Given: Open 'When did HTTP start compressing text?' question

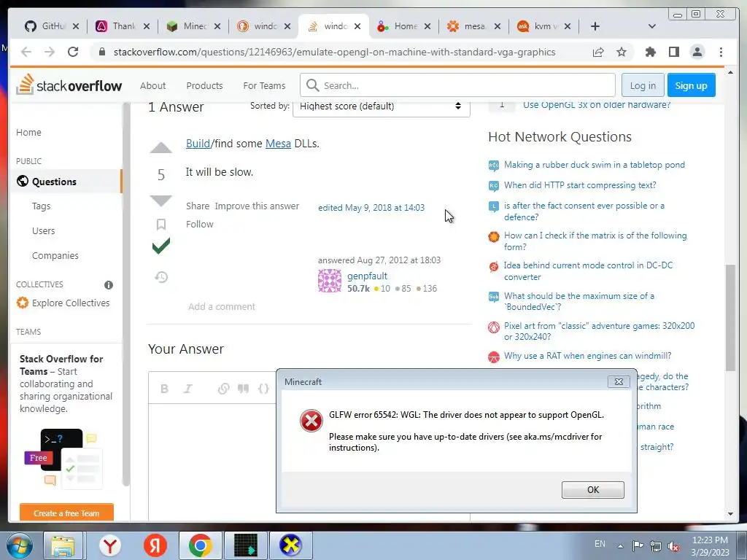Looking at the screenshot, I should 580,185.
